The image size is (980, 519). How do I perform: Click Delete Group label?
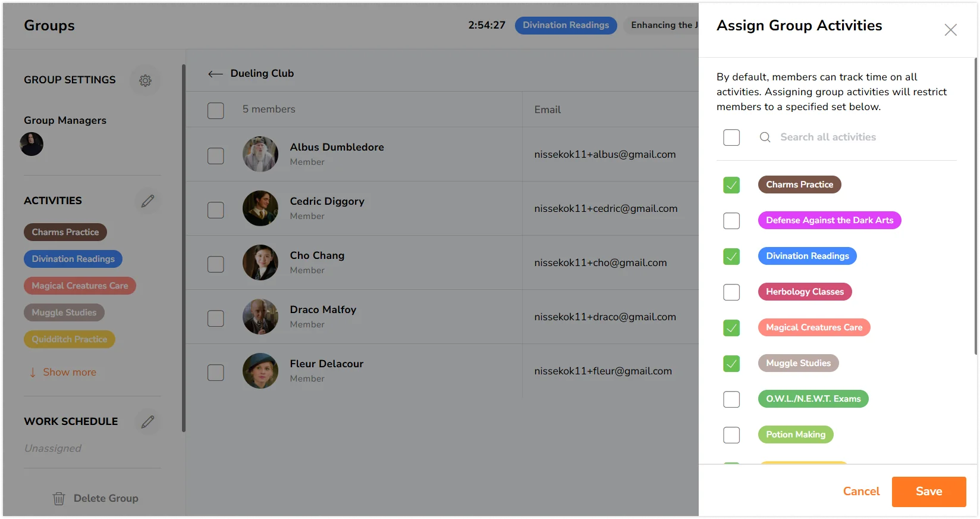(106, 499)
